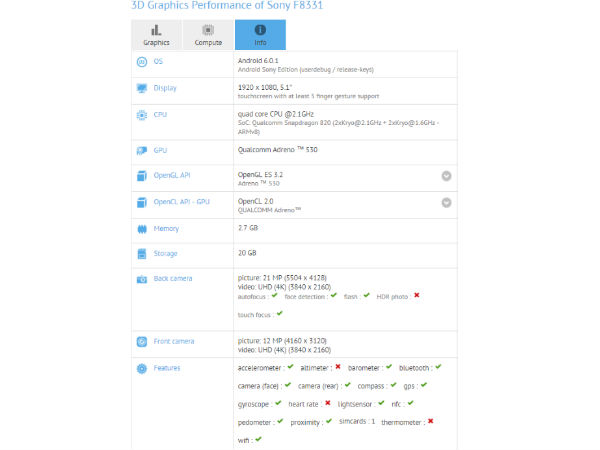Screen dimensions: 600x450
Task: Click the Display monitor icon
Action: point(141,87)
